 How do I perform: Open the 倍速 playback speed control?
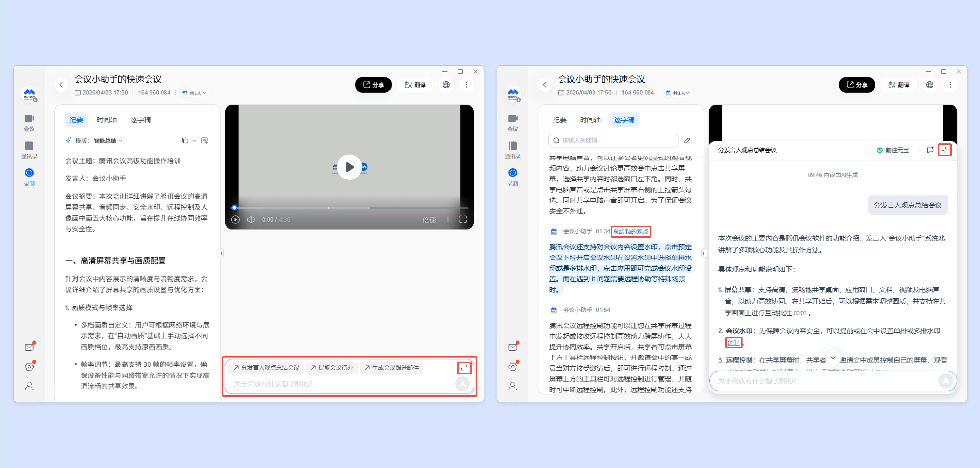coord(429,220)
